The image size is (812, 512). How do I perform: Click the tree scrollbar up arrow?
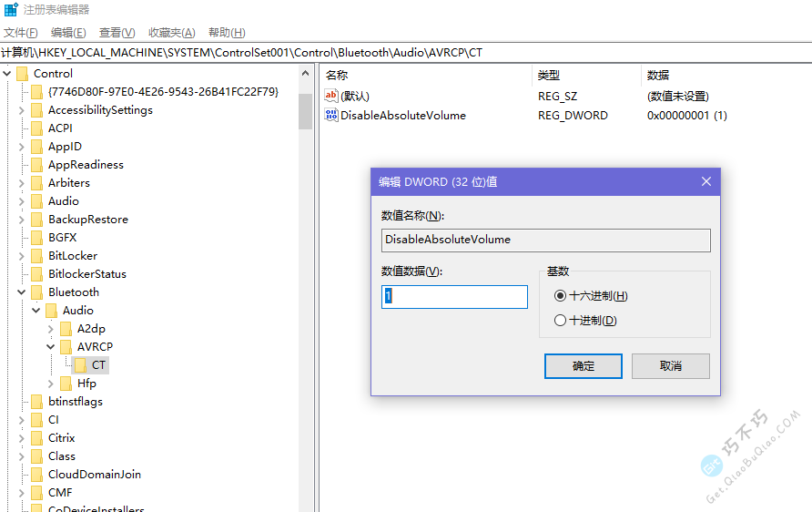(306, 74)
